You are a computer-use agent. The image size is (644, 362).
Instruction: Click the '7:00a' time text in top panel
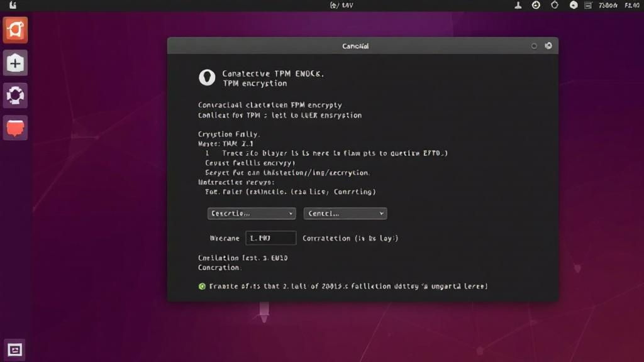point(608,5)
